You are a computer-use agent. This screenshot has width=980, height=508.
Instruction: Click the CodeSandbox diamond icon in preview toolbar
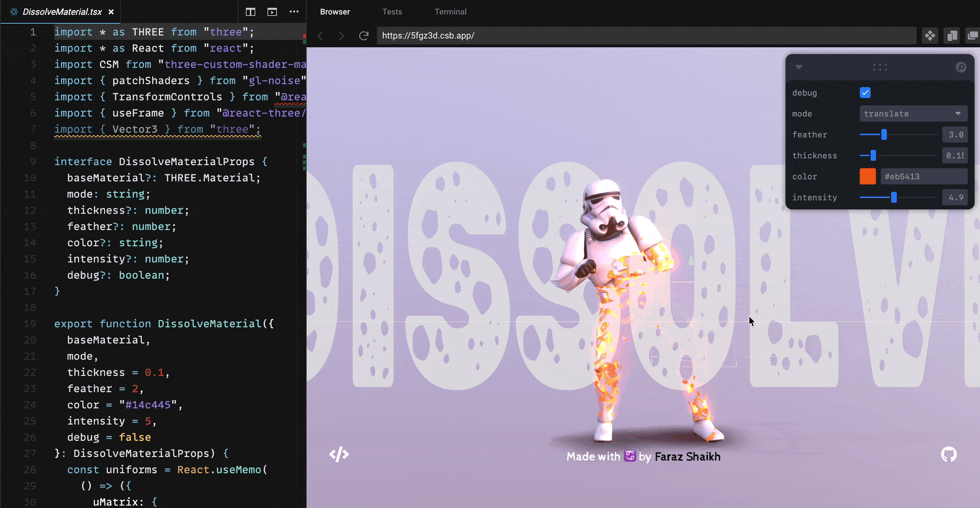click(x=930, y=36)
